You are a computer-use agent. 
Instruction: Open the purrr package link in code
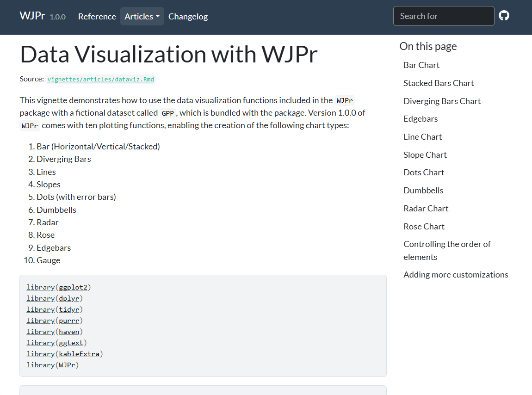click(x=69, y=321)
